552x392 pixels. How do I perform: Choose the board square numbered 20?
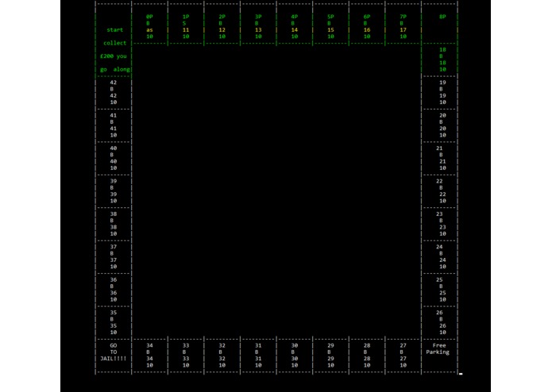tap(440, 125)
